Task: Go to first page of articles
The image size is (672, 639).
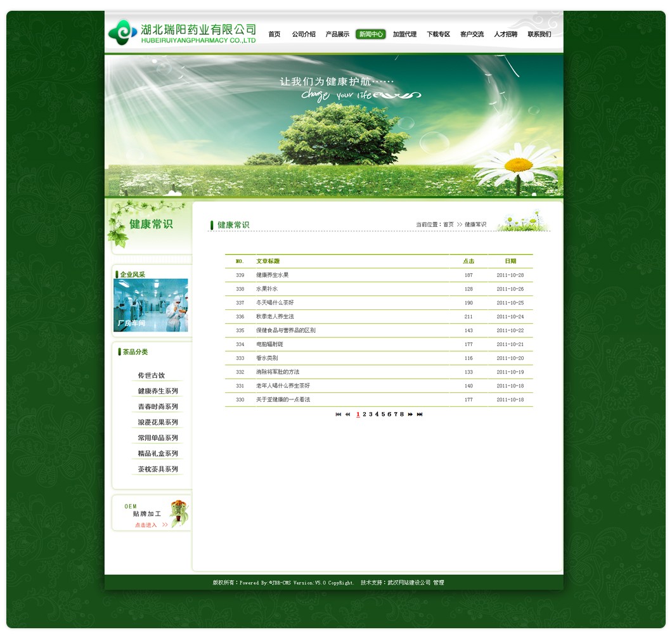Action: [338, 415]
